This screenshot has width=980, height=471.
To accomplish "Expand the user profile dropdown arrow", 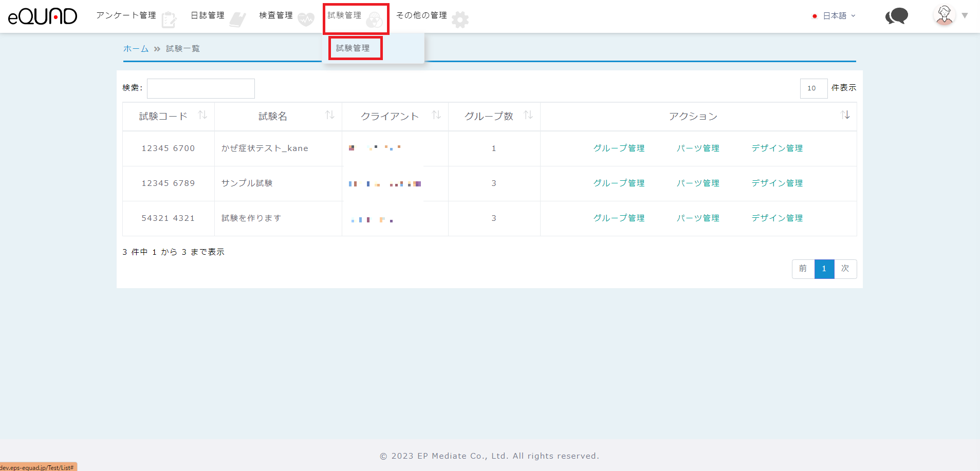I will click(x=965, y=15).
